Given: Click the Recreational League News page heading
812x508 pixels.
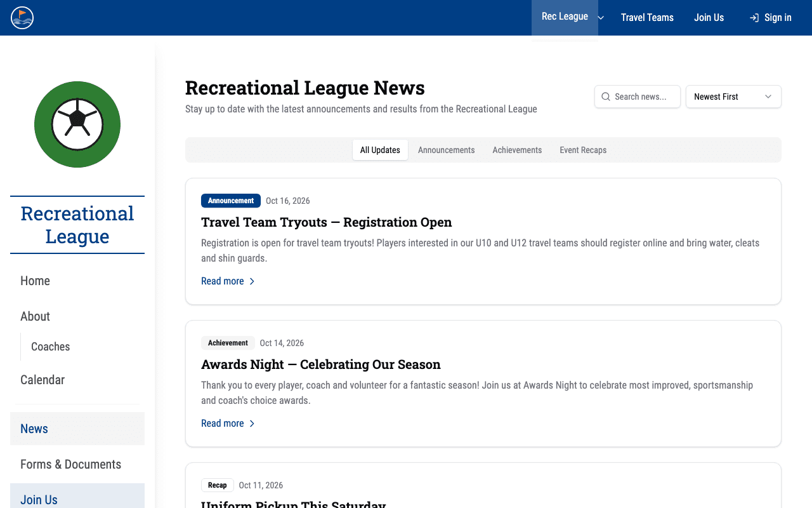Looking at the screenshot, I should point(305,88).
